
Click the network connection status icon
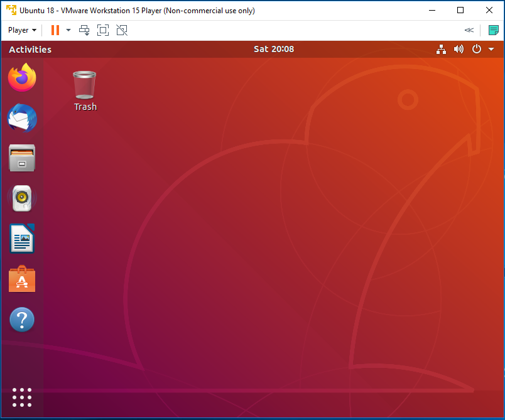click(441, 49)
